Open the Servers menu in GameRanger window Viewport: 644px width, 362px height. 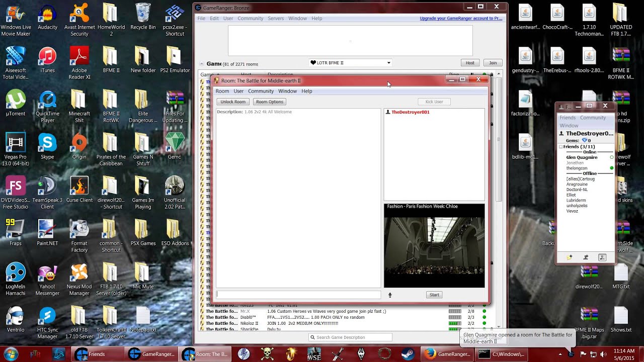pyautogui.click(x=276, y=18)
